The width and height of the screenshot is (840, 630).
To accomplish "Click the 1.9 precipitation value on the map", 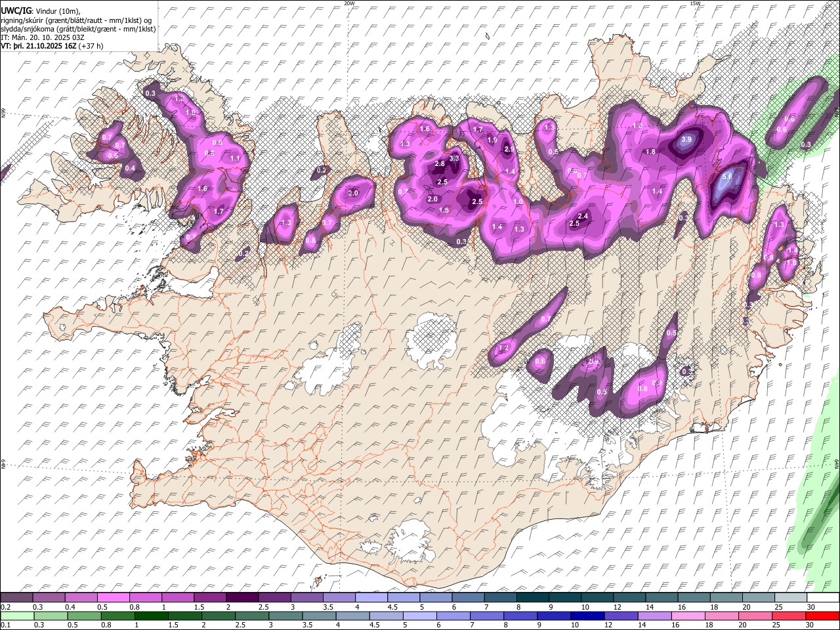I will point(492,140).
